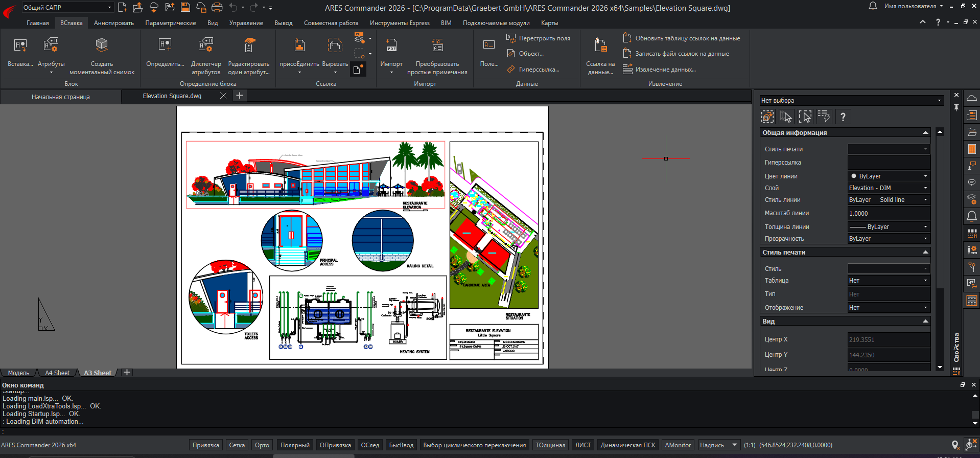Collapse the Общая информация section
The height and width of the screenshot is (458, 980).
(x=925, y=133)
